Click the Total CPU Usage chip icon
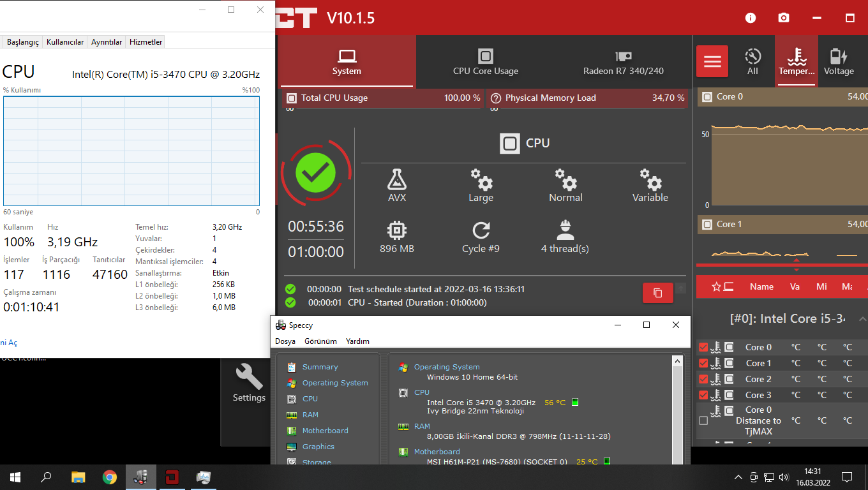This screenshot has width=868, height=490. (x=292, y=98)
